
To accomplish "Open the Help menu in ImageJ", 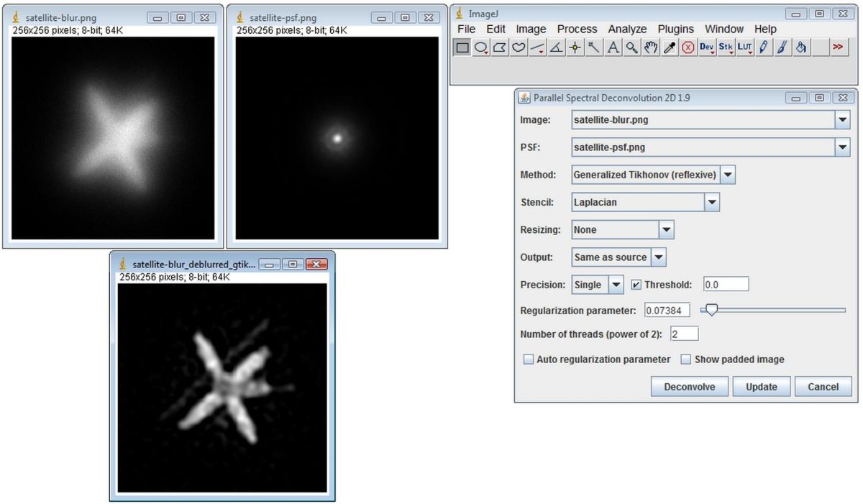I will tap(765, 29).
